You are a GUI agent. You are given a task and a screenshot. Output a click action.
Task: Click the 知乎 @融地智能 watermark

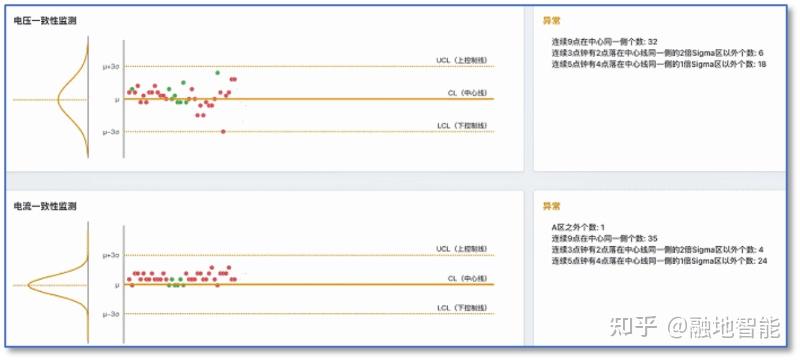pos(695,327)
